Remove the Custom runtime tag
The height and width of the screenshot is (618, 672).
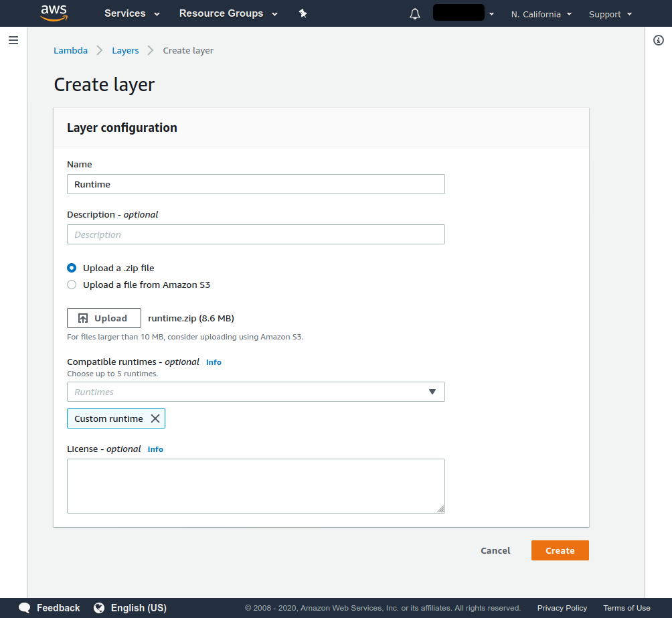[155, 418]
